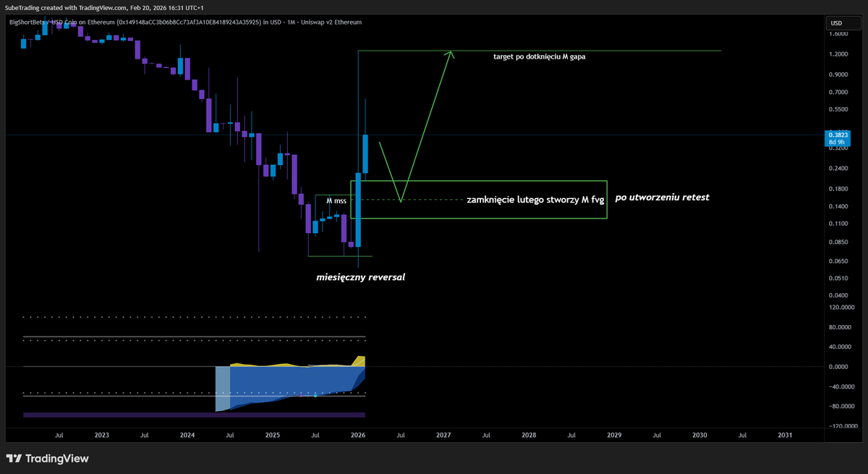Viewport: 868px width, 474px height.
Task: Click the 2025 year label on time axis
Action: coord(273,436)
